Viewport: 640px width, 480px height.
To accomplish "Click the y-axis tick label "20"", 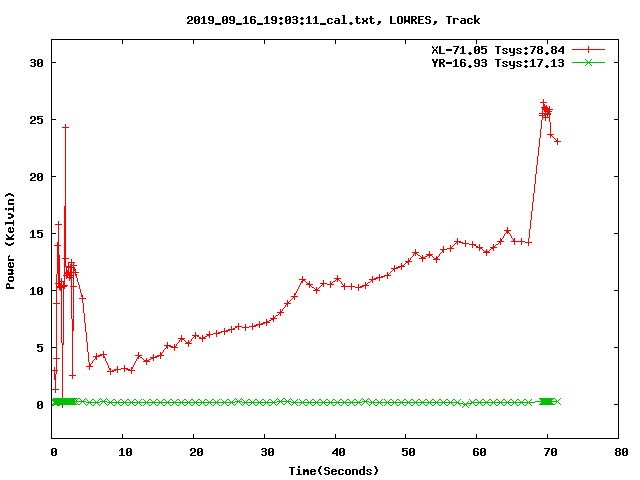I will [36, 177].
